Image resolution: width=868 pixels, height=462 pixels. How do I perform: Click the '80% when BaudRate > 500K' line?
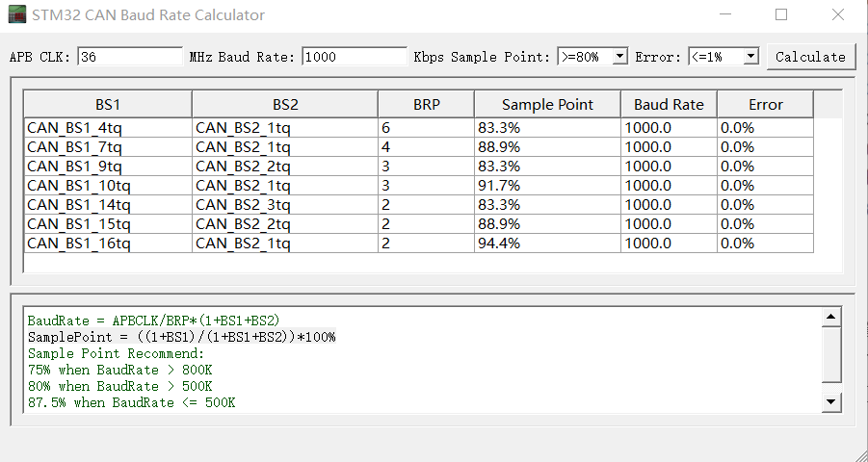tap(120, 386)
